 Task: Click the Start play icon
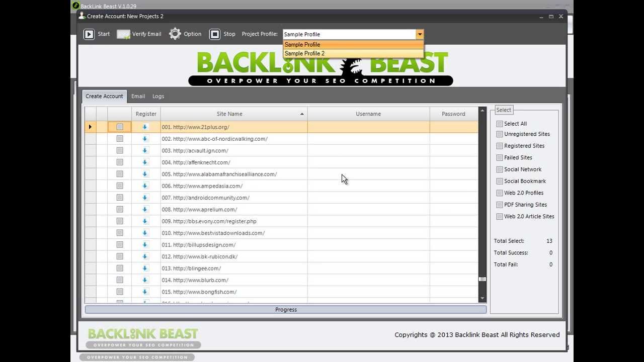point(89,34)
